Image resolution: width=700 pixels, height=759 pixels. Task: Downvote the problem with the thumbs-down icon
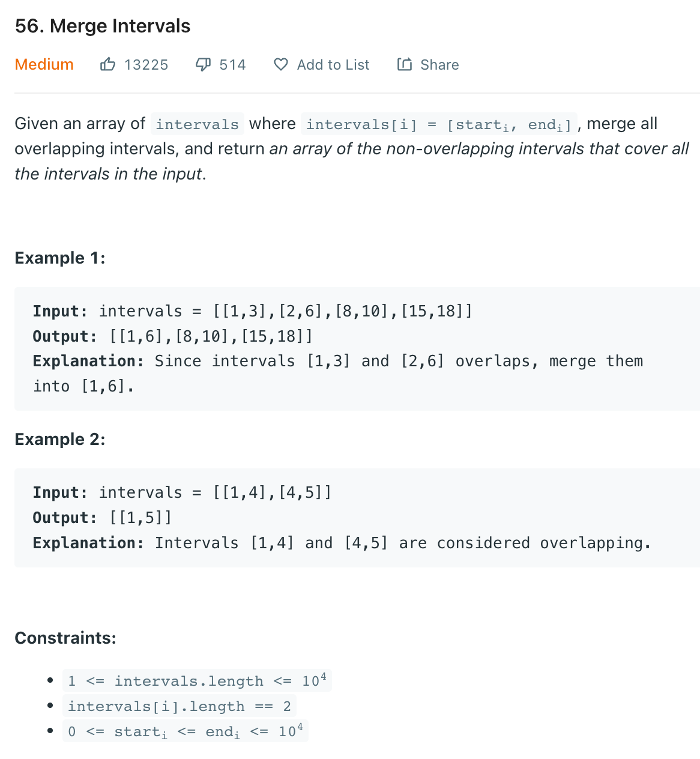point(204,64)
